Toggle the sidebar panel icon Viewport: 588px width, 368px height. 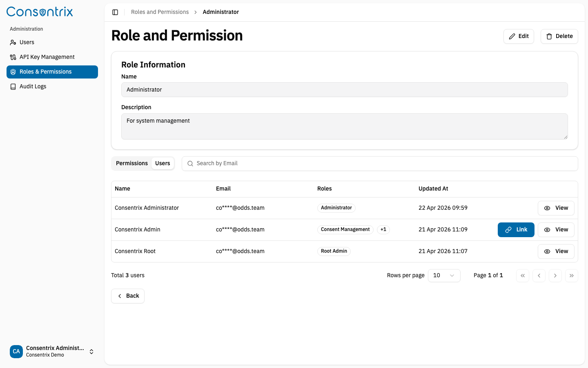[x=115, y=12]
